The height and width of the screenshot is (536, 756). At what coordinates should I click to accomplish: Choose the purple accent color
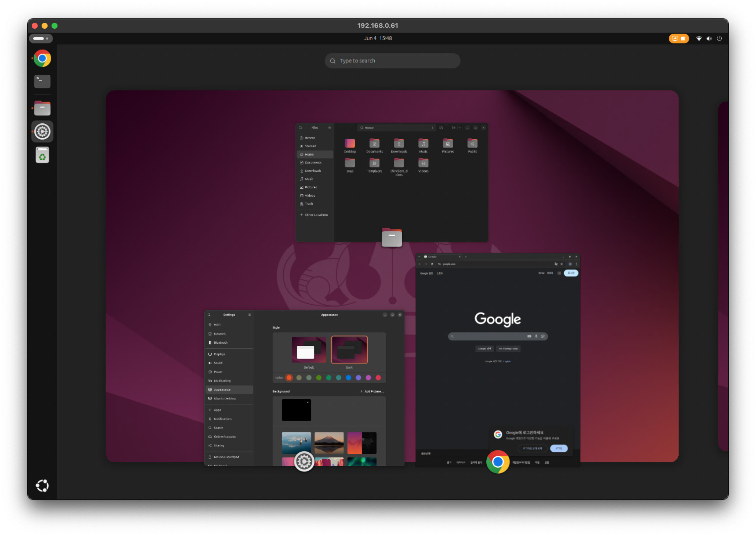point(358,377)
